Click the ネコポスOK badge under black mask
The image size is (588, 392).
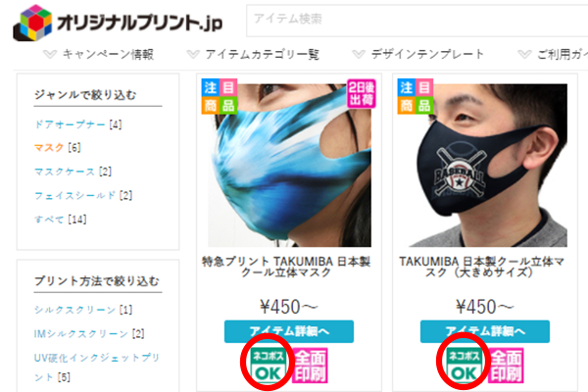(464, 365)
